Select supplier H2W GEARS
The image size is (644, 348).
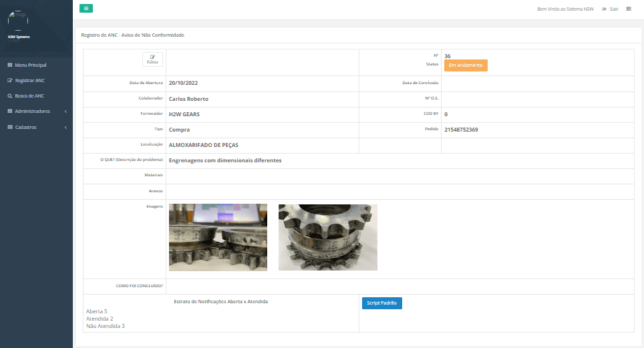click(x=184, y=114)
